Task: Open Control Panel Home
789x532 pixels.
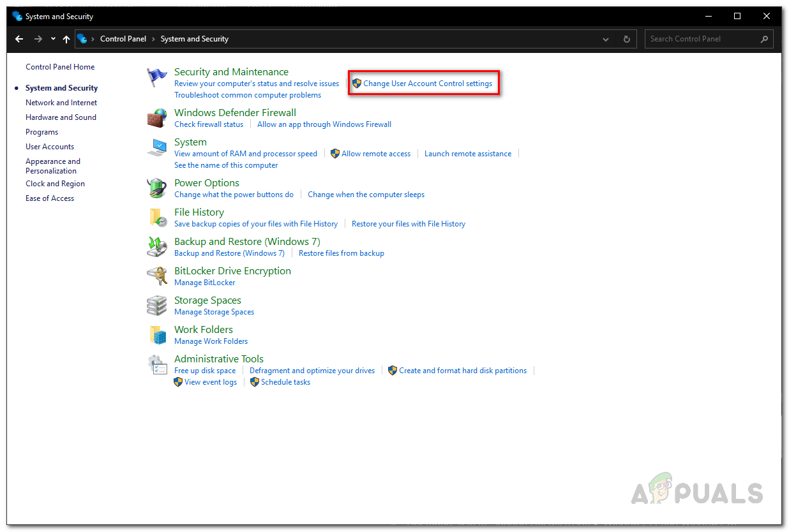Action: tap(60, 67)
